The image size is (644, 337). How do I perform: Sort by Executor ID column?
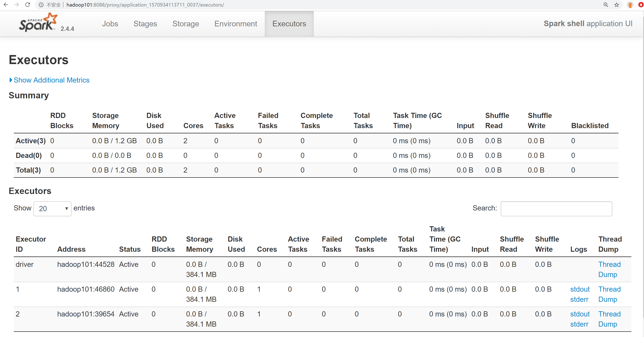[x=31, y=244]
